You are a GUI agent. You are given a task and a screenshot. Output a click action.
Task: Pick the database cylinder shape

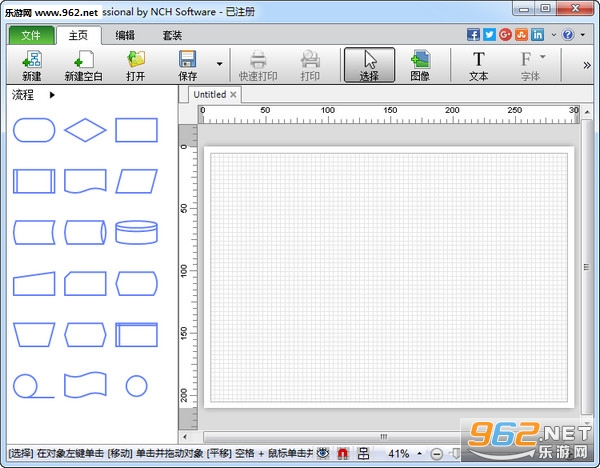point(136,232)
